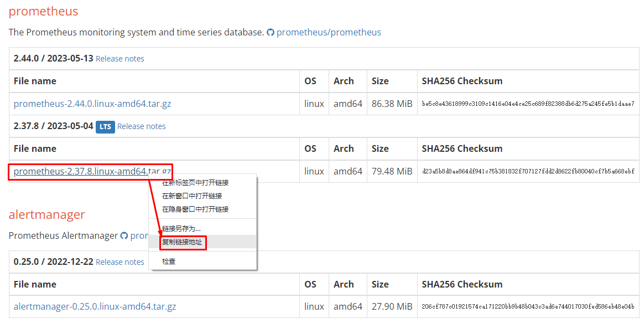Choose 在新窗口中打开链接 from context menu

point(203,196)
